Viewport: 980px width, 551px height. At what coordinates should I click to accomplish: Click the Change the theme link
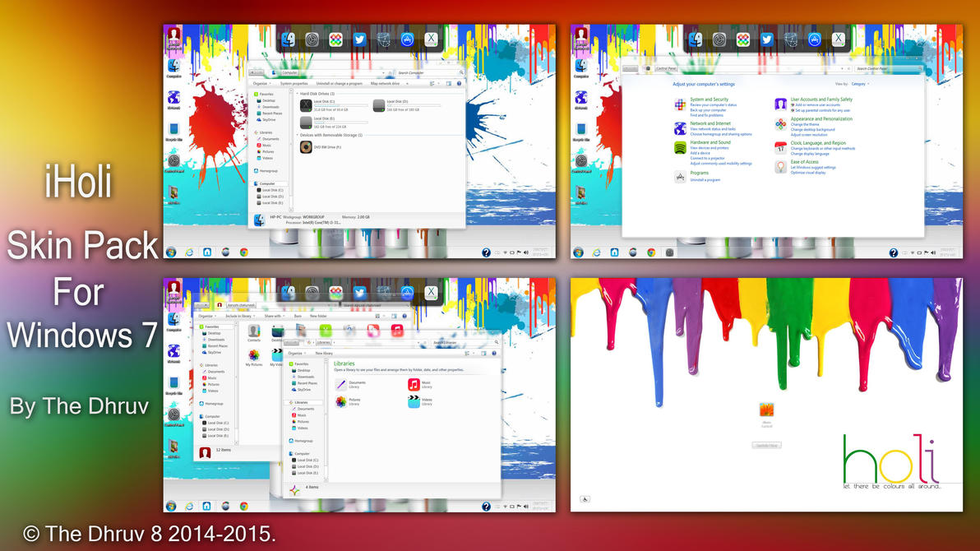805,124
